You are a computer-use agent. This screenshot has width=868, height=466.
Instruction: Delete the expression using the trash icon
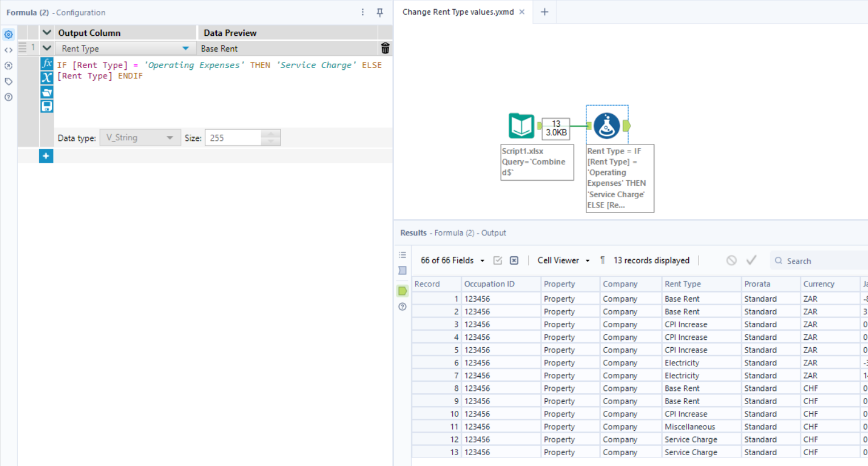click(385, 48)
